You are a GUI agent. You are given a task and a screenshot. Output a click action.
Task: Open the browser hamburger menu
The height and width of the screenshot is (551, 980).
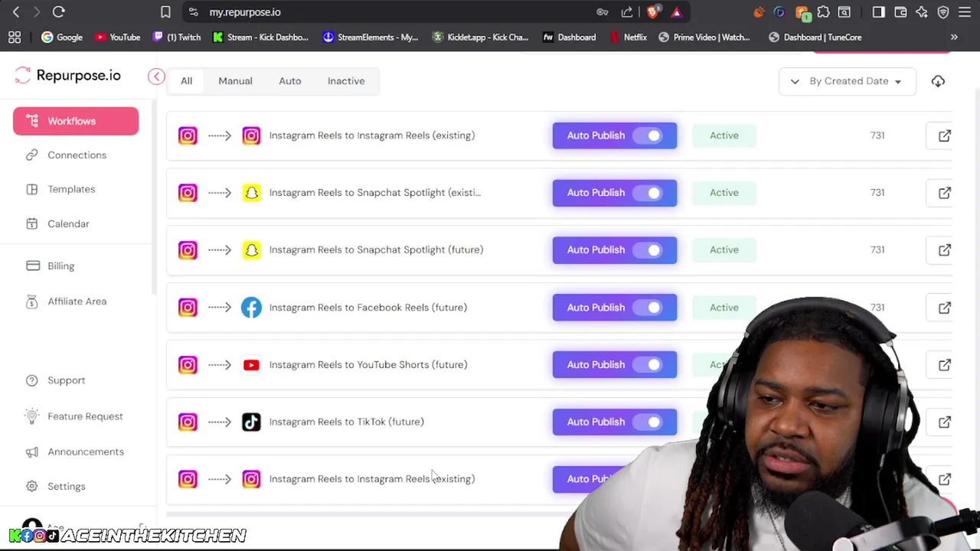point(965,12)
